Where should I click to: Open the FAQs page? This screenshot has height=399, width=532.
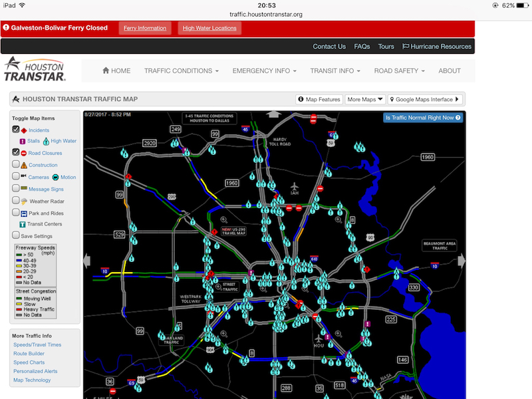click(362, 47)
